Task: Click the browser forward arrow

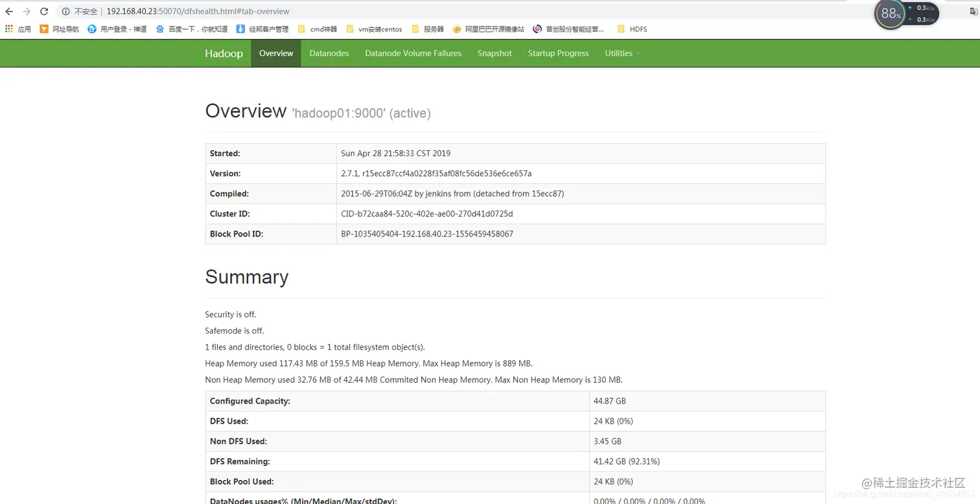Action: [27, 11]
